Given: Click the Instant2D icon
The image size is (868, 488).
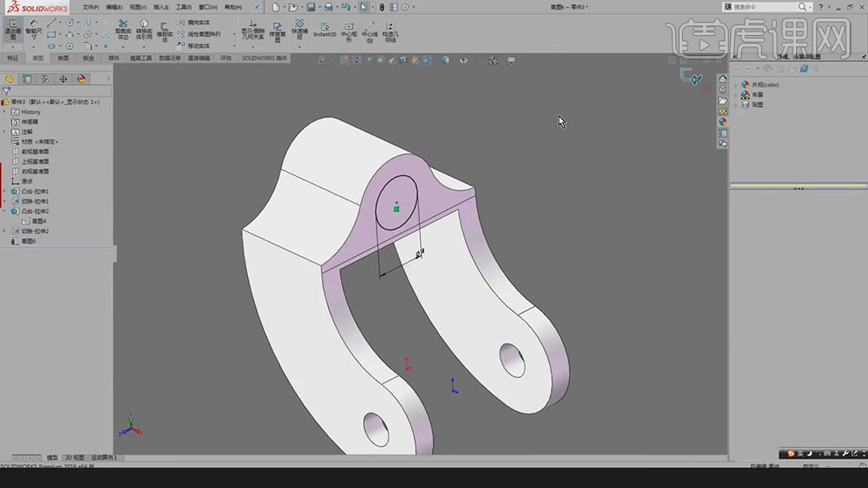Looking at the screenshot, I should coord(324,30).
